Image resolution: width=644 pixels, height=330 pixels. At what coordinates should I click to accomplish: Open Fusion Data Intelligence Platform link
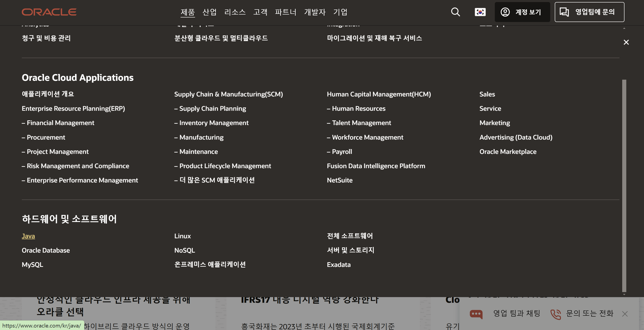click(376, 166)
